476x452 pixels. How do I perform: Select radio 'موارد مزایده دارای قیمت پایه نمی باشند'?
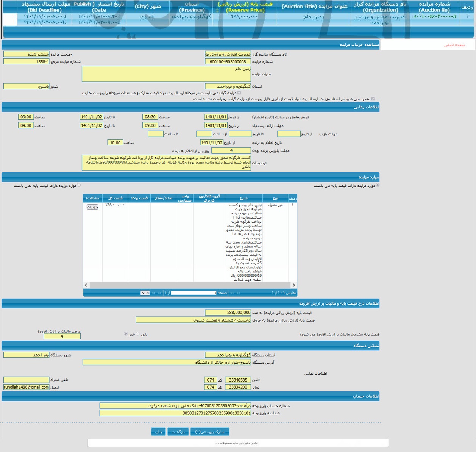point(79,185)
